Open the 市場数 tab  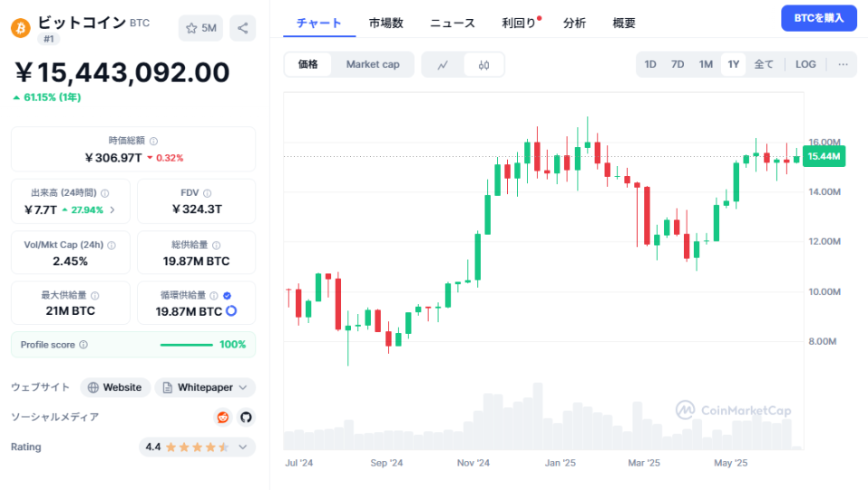pyautogui.click(x=385, y=24)
